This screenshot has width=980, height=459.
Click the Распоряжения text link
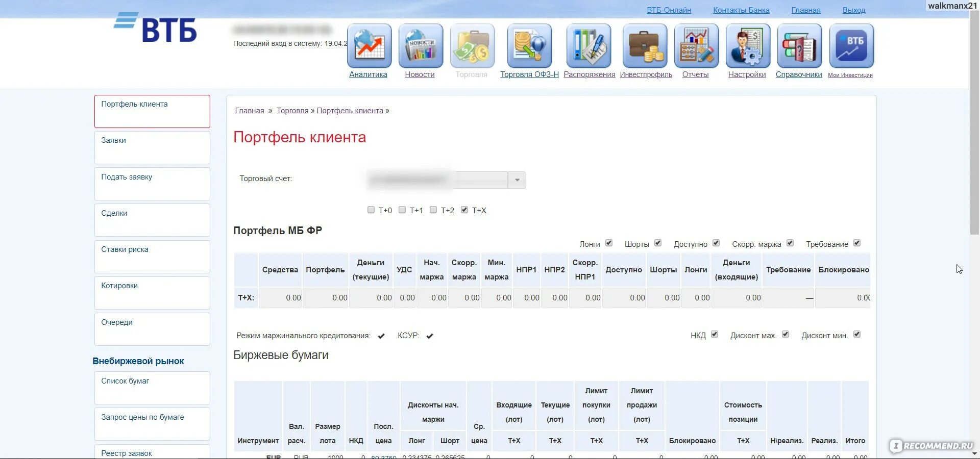(x=590, y=74)
